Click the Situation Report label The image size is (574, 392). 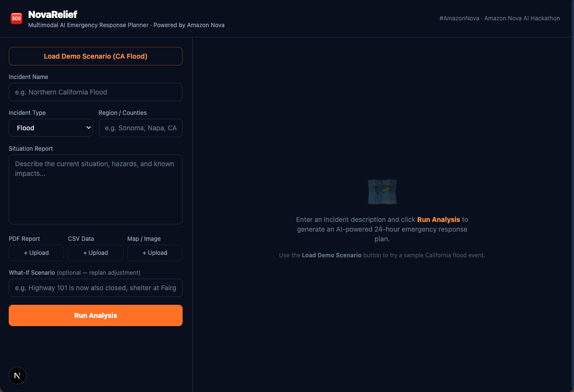pos(31,149)
